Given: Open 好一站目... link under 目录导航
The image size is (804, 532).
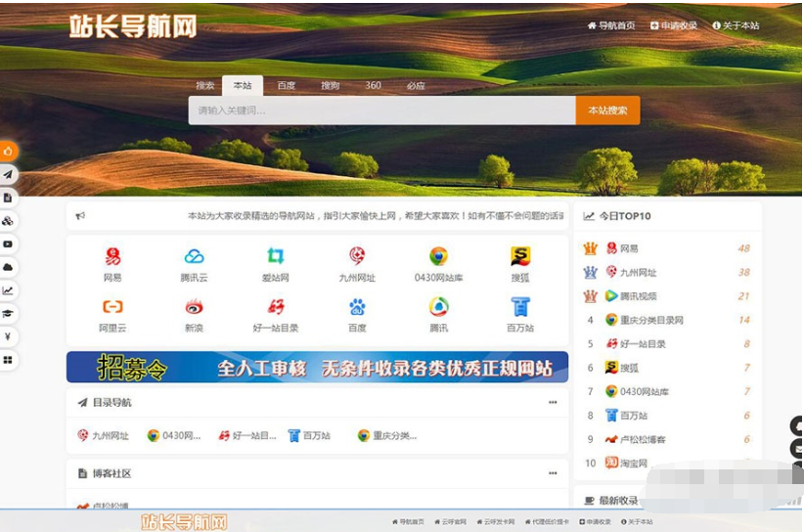Looking at the screenshot, I should pos(247,435).
